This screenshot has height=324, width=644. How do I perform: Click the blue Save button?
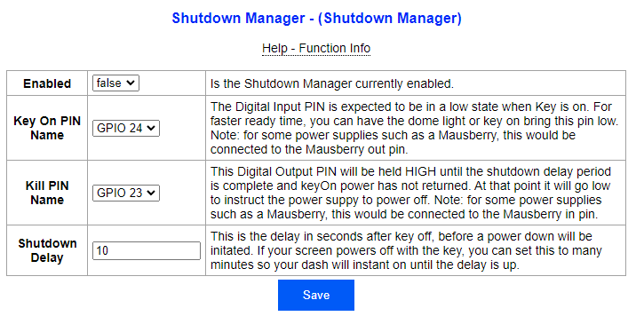pyautogui.click(x=316, y=295)
